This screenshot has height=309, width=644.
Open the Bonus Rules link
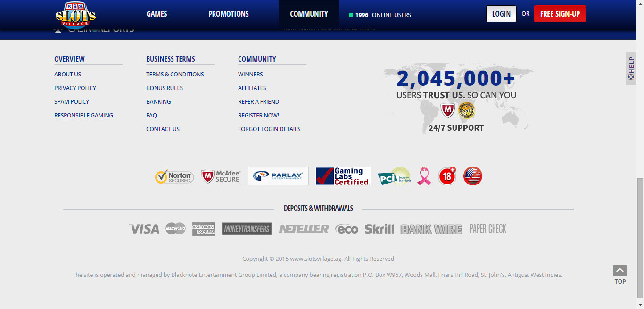point(165,88)
